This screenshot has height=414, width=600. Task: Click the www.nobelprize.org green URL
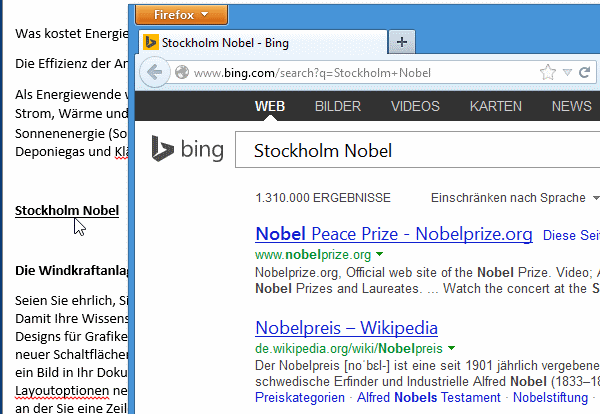(x=313, y=254)
